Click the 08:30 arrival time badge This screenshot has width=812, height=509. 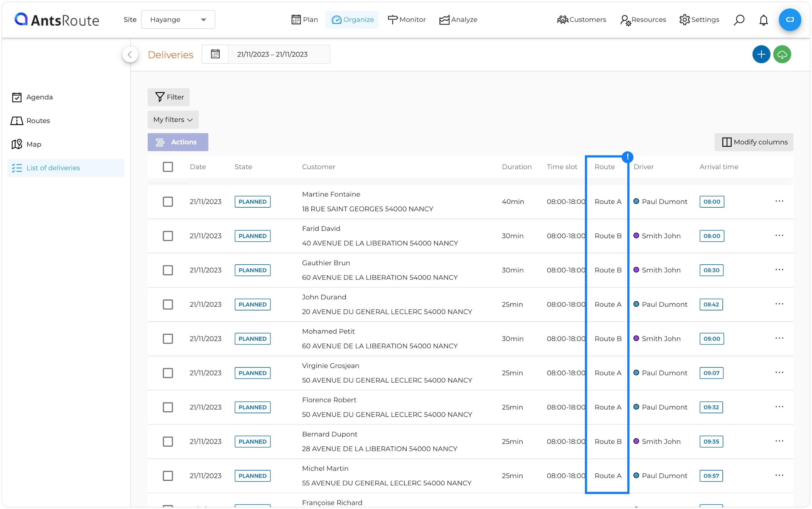click(x=711, y=270)
